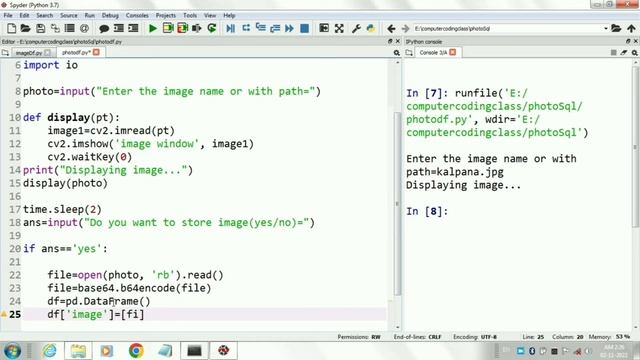
Task: Open Chrome from the taskbar
Action: 136,351
